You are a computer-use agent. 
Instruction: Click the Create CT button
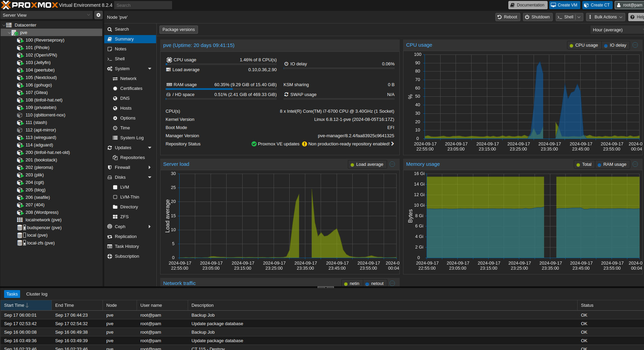[x=597, y=5]
